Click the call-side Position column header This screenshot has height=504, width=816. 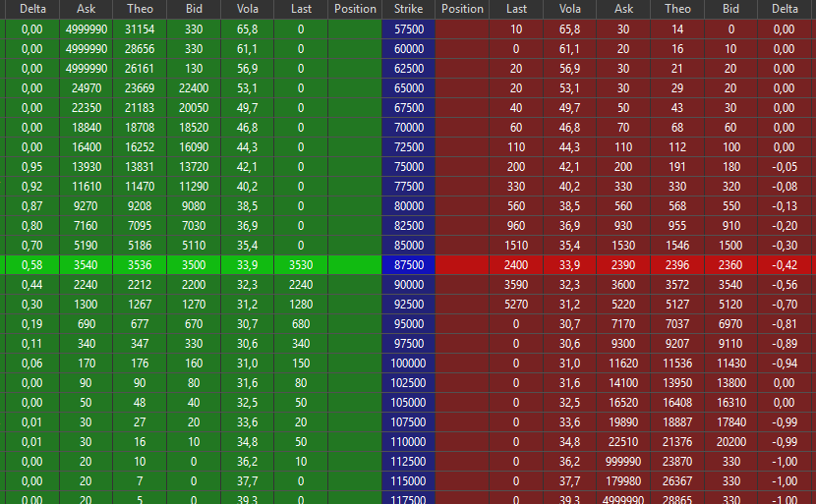pyautogui.click(x=355, y=9)
